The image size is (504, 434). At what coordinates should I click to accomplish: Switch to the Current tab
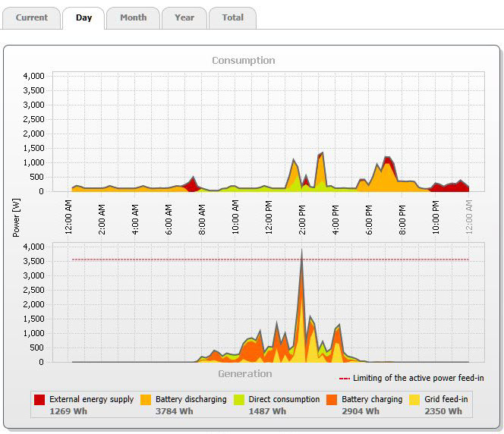click(x=31, y=17)
